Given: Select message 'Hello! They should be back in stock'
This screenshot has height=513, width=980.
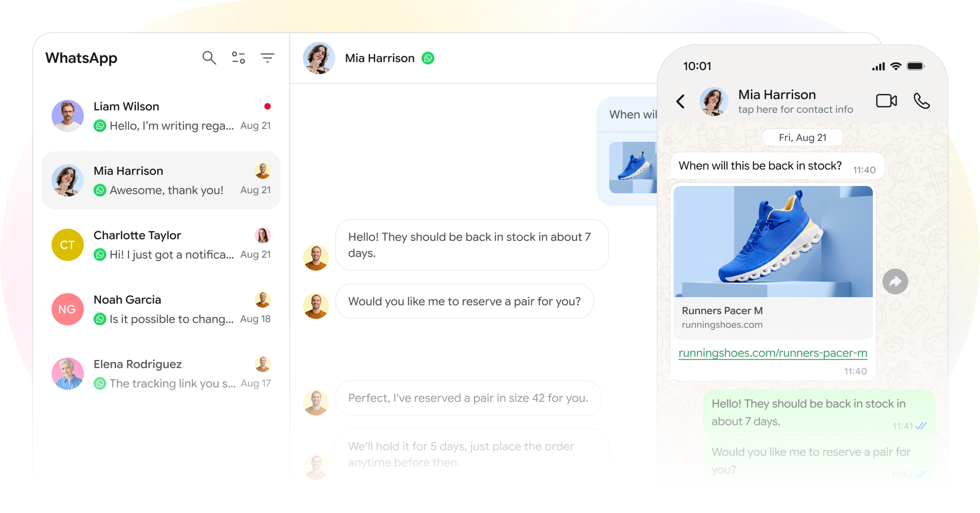Looking at the screenshot, I should [472, 245].
